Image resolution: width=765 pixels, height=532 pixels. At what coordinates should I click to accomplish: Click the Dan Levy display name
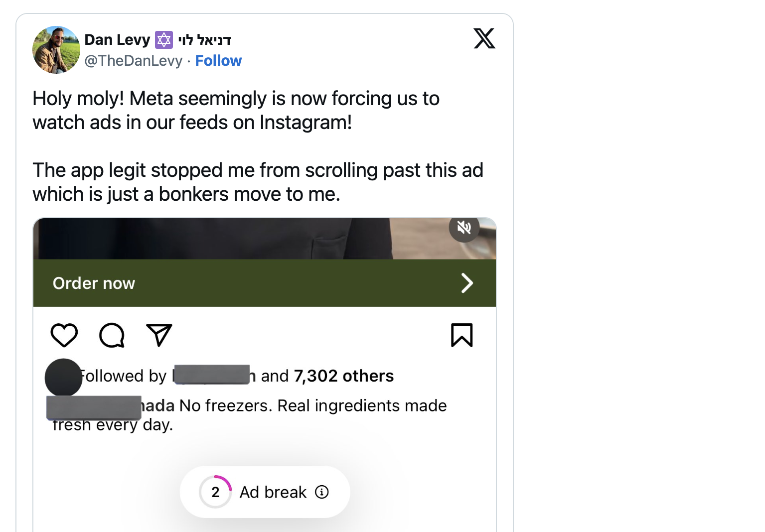(x=117, y=40)
